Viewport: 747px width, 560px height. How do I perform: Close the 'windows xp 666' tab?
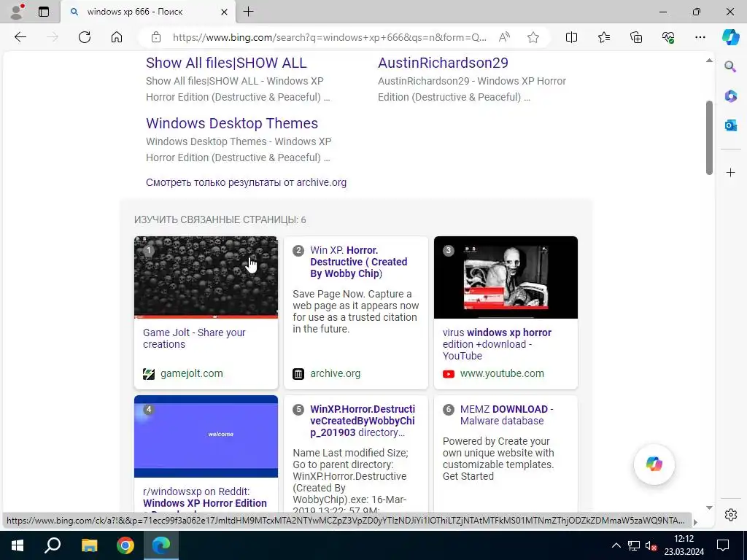point(224,12)
